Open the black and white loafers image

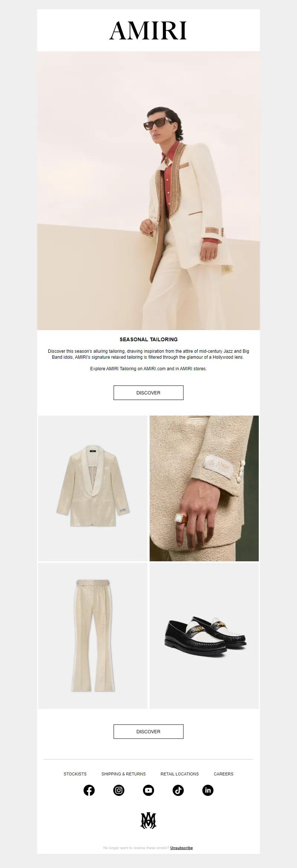[204, 636]
